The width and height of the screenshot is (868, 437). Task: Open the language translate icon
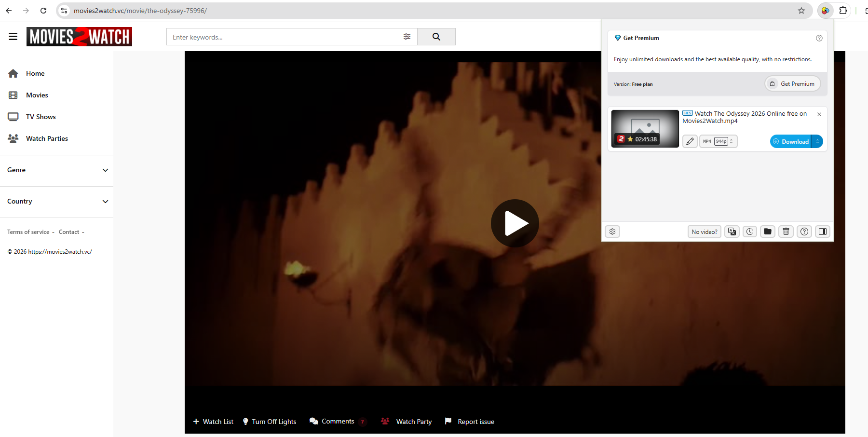(x=732, y=232)
